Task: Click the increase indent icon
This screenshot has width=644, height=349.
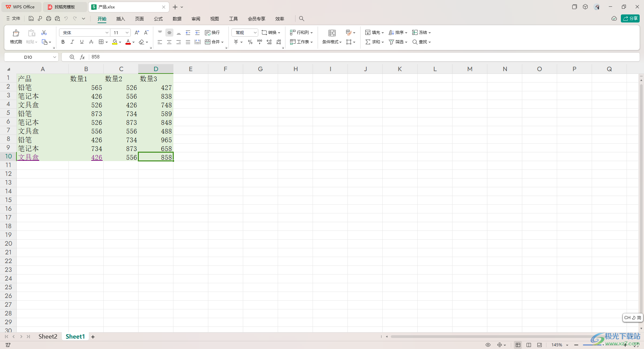Action: pos(198,33)
